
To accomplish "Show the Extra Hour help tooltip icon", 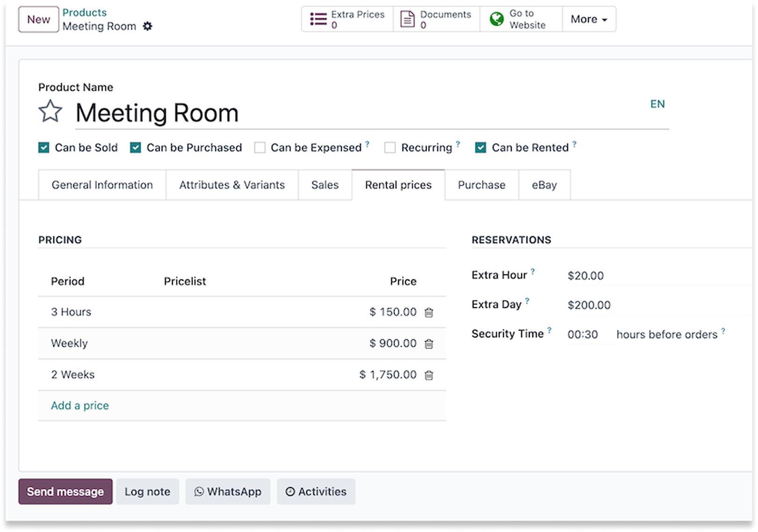I will point(532,271).
